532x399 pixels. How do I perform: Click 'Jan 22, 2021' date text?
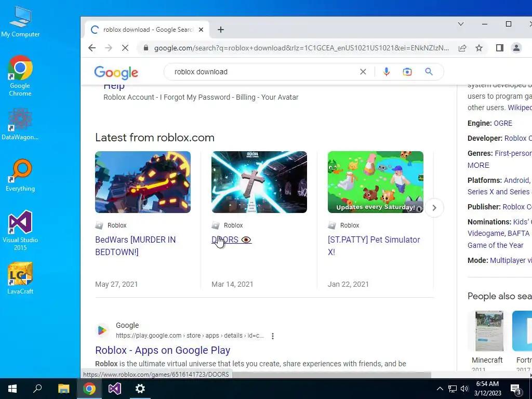pos(348,284)
